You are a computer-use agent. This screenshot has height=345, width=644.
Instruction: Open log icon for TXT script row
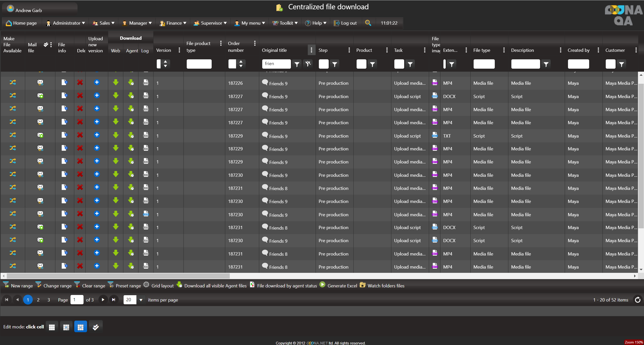[x=146, y=135]
